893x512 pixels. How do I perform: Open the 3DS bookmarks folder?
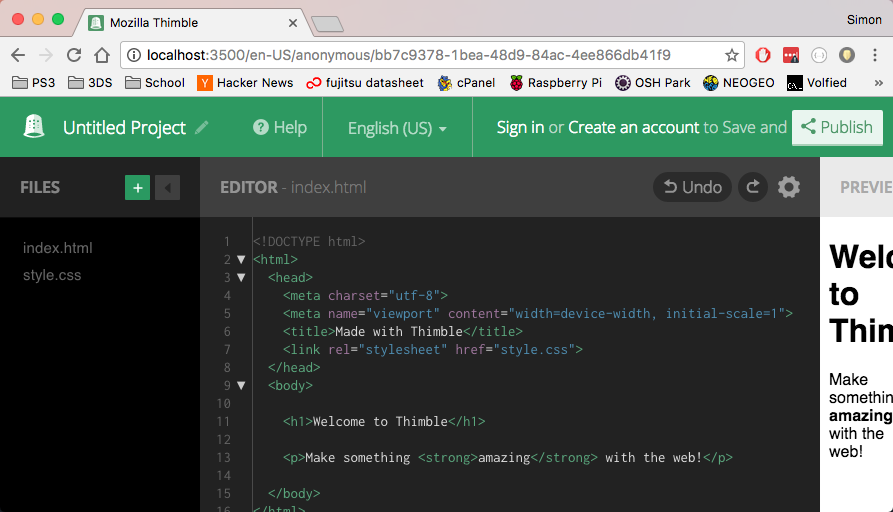[90, 83]
